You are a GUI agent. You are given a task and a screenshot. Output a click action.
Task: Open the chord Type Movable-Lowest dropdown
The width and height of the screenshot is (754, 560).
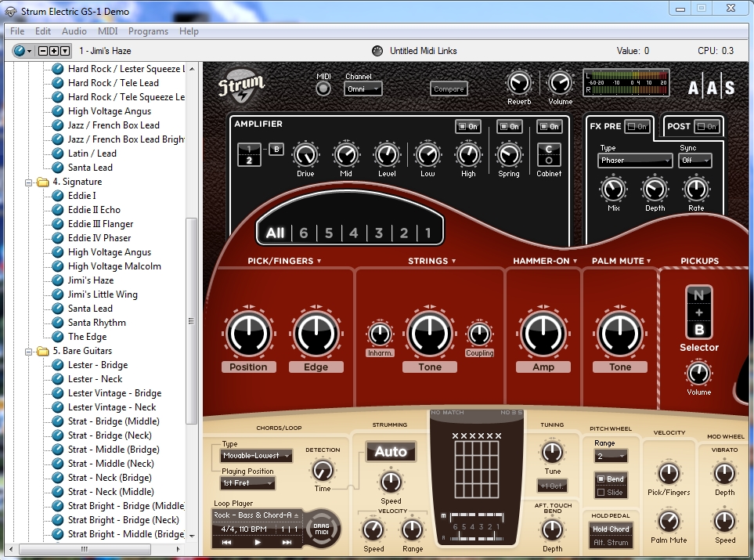256,456
